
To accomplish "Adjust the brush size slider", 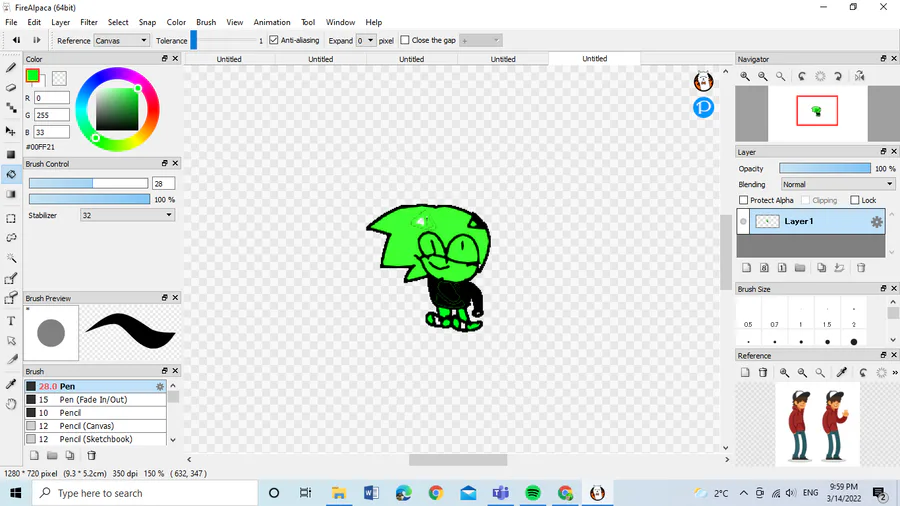I will coord(88,184).
